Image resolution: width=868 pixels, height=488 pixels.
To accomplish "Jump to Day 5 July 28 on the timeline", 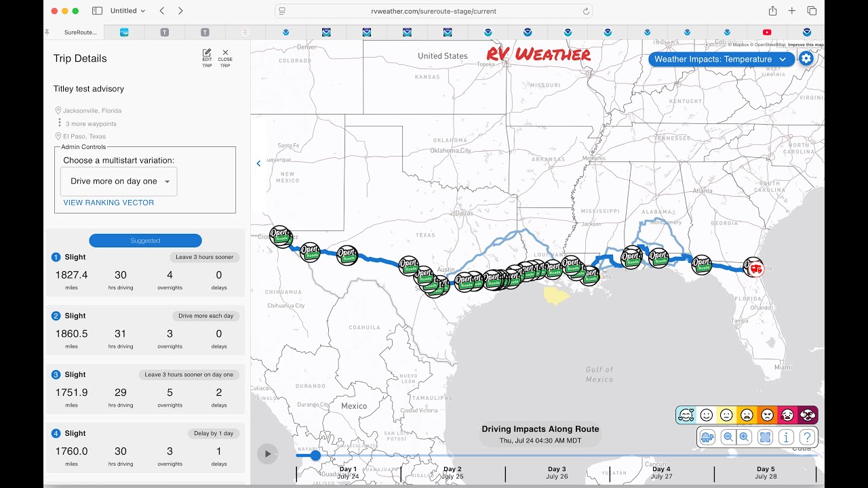I will tap(766, 472).
